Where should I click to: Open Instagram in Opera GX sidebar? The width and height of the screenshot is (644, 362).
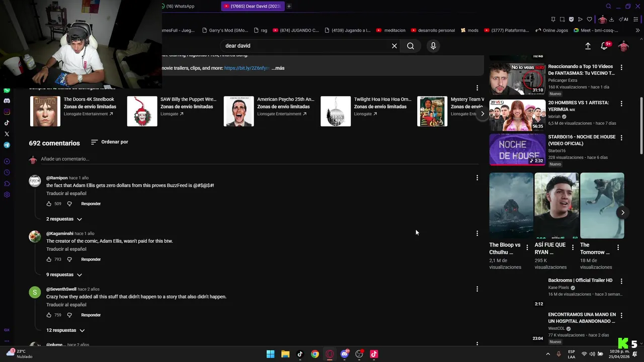pyautogui.click(x=7, y=112)
